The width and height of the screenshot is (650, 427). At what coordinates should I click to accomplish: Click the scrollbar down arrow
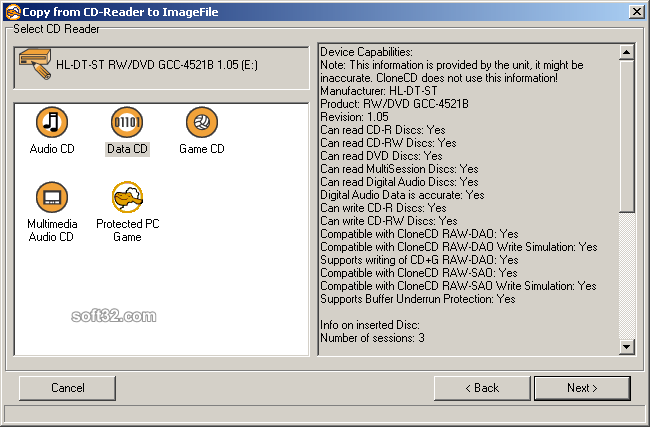626,347
